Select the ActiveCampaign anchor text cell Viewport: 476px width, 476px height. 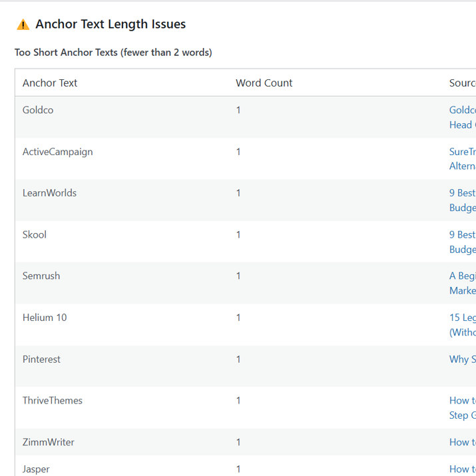(x=58, y=152)
